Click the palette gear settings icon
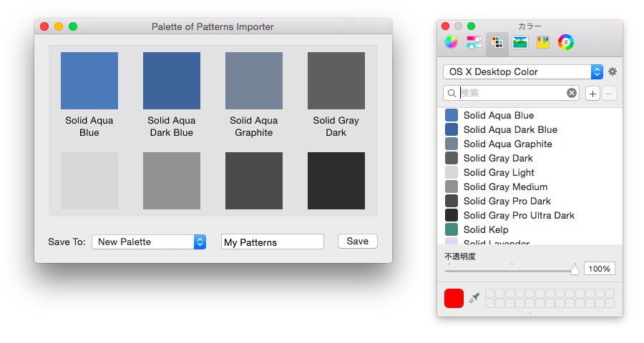This screenshot has width=644, height=343. 613,71
